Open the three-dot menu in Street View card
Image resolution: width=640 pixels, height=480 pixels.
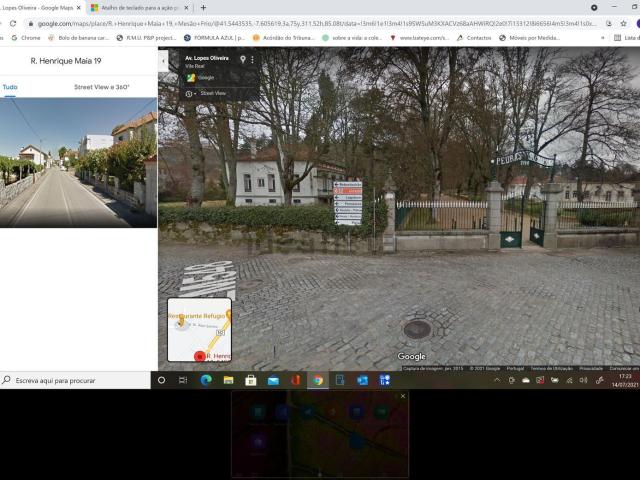(253, 60)
